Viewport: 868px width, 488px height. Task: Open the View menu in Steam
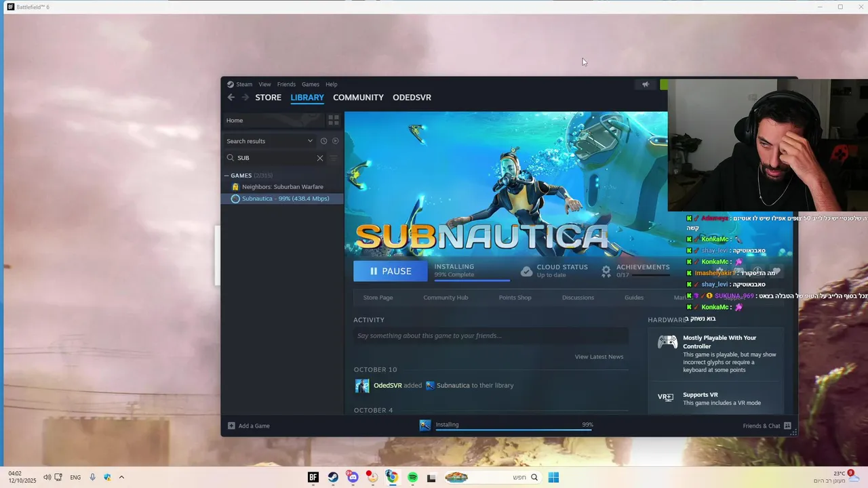(x=264, y=84)
